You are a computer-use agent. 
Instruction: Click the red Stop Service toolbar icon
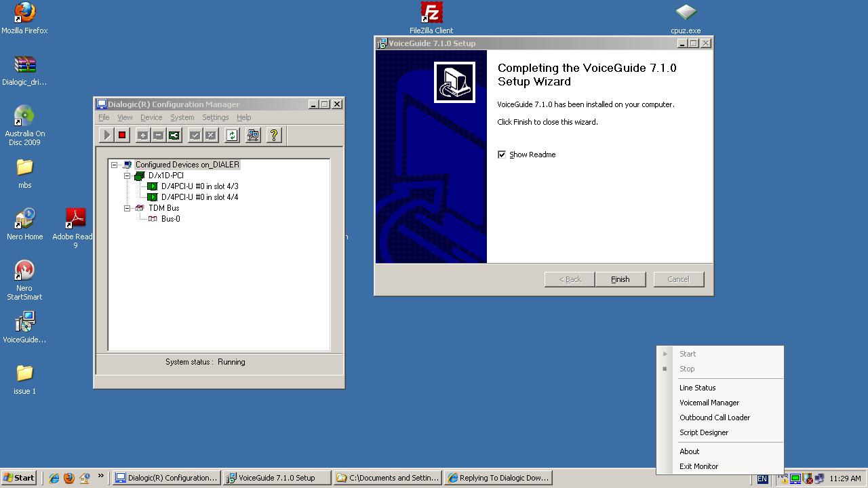pos(122,136)
